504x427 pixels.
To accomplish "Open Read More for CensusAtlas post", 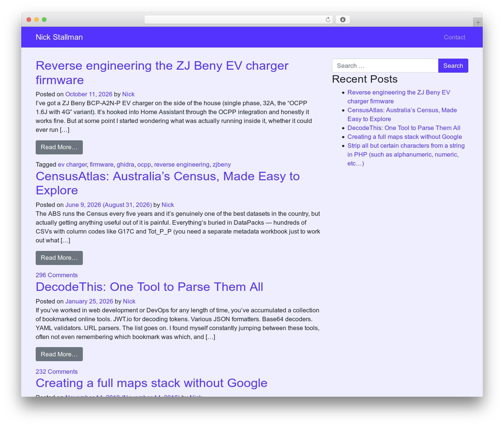I will (59, 258).
